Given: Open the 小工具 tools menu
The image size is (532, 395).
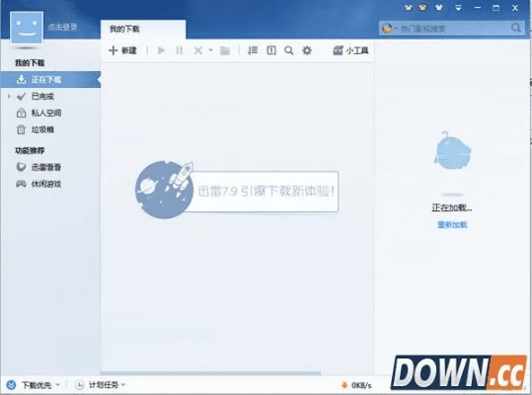Looking at the screenshot, I should coord(350,50).
